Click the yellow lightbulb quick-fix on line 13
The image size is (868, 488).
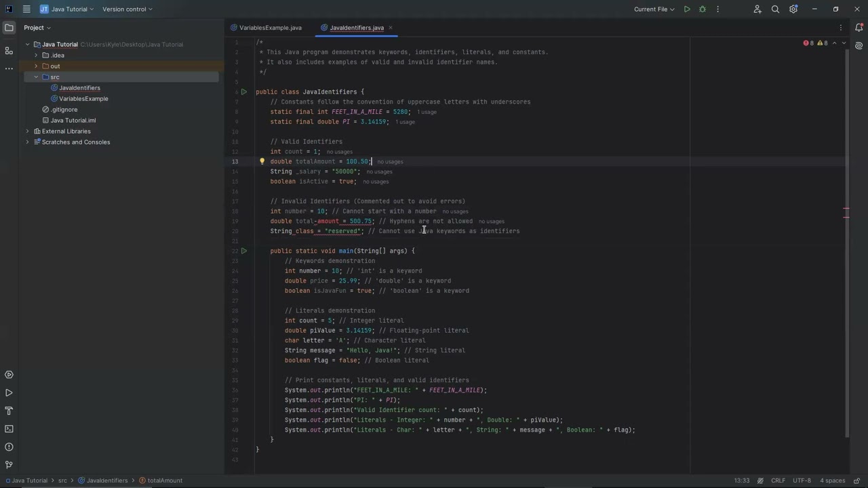(262, 161)
